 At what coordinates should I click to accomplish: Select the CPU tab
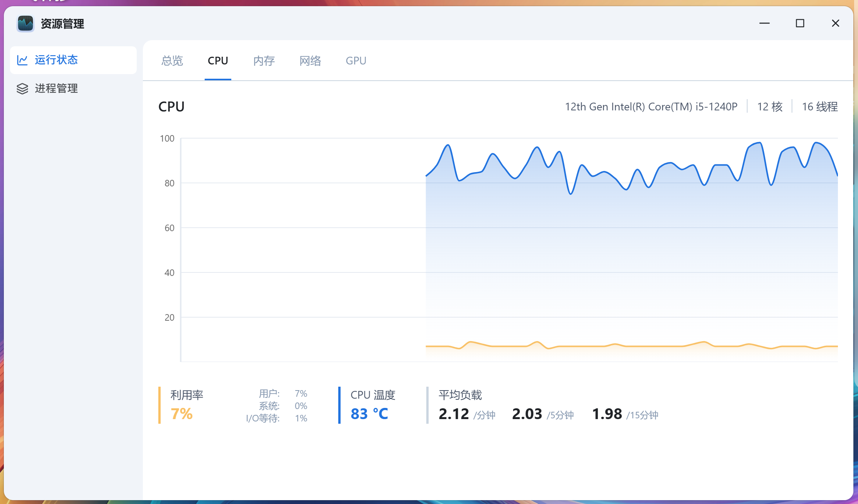click(x=218, y=61)
